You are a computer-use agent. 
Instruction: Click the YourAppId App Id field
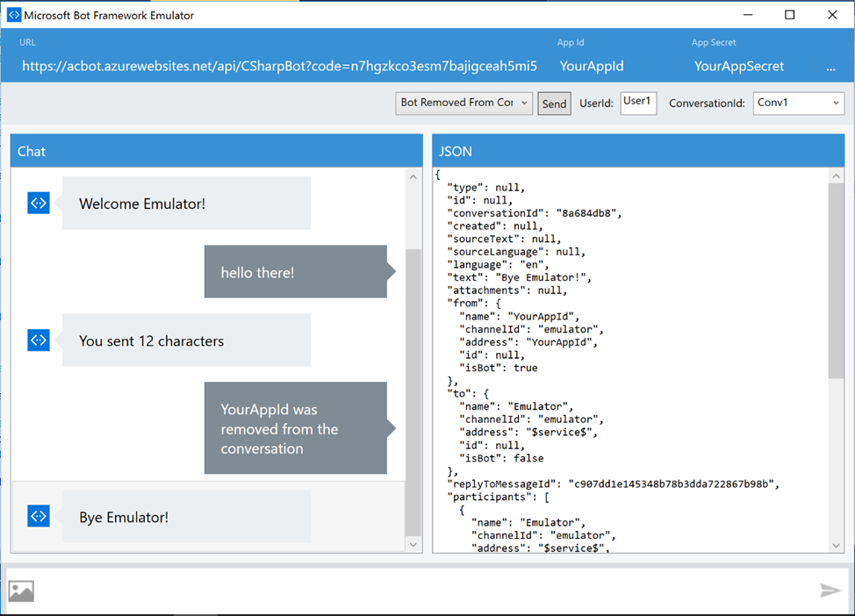coord(592,66)
